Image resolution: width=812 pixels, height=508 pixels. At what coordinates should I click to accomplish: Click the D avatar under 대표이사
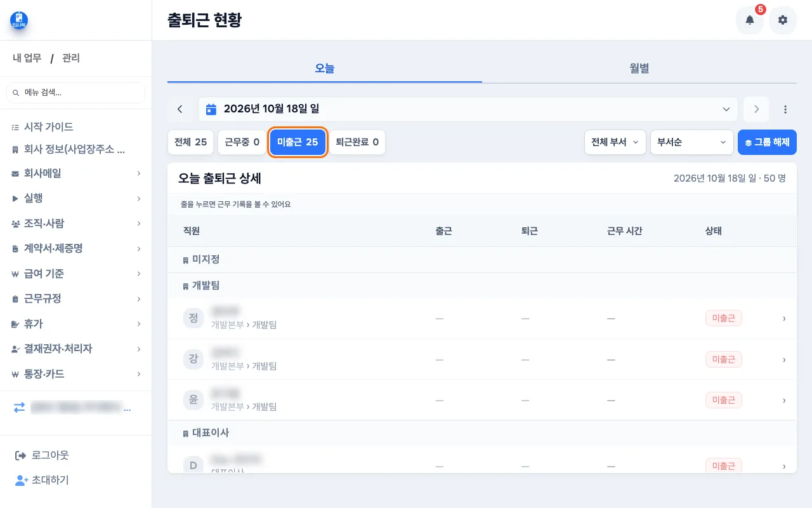tap(193, 465)
